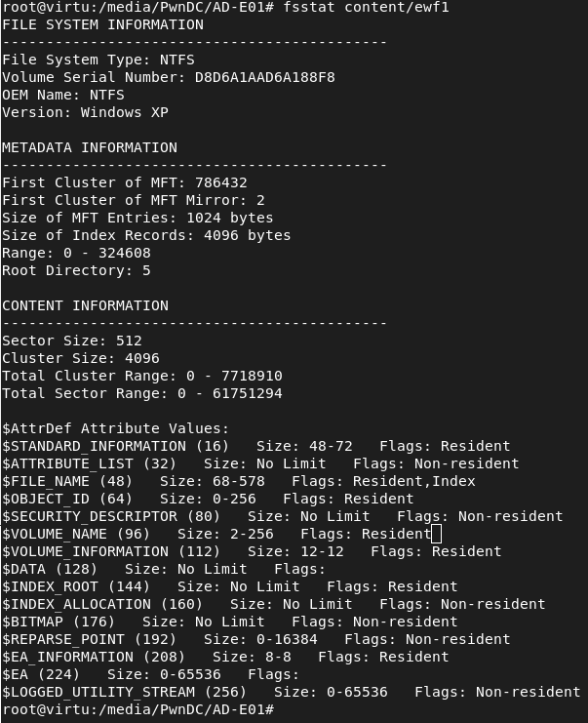The height and width of the screenshot is (723, 588).
Task: Click the Size of MFT Entries line
Action: click(137, 218)
